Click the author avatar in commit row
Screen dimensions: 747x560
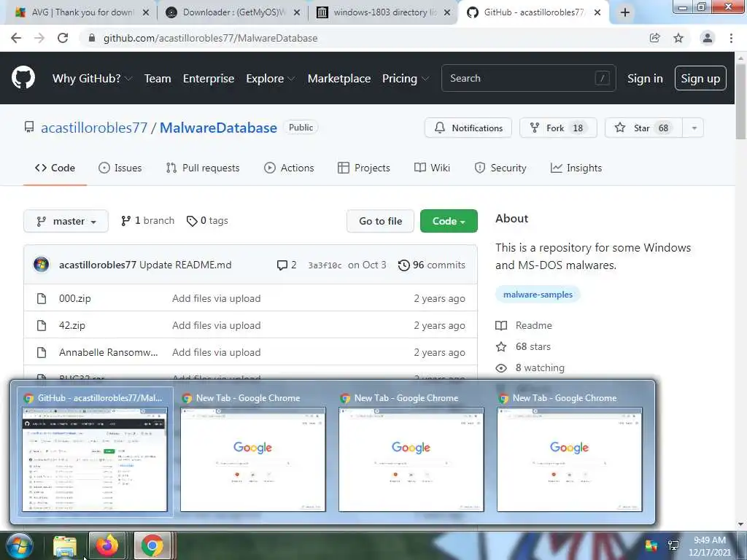pos(42,265)
